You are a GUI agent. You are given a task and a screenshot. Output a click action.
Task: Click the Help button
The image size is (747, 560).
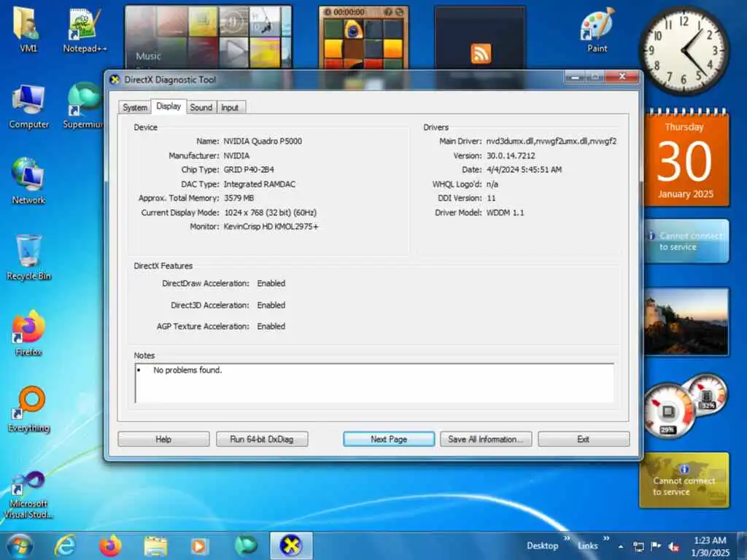(163, 439)
